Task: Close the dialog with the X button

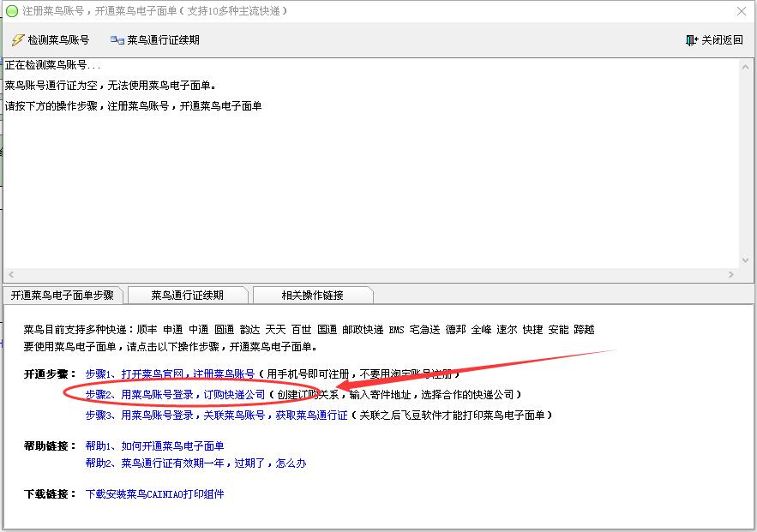Action: pyautogui.click(x=741, y=11)
